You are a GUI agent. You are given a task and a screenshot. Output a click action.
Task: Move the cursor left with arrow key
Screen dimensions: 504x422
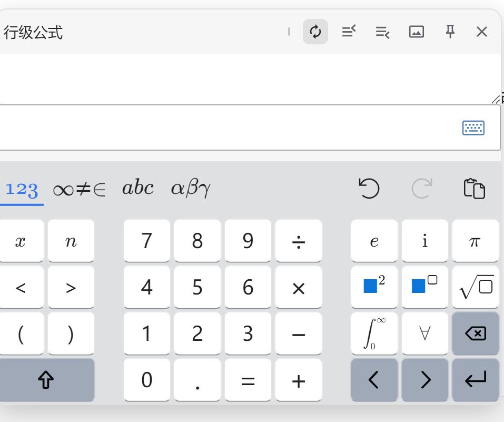pyautogui.click(x=374, y=380)
